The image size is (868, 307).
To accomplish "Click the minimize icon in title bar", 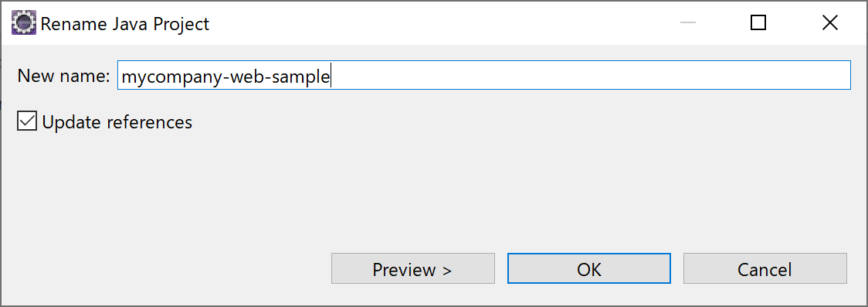I will (x=687, y=22).
